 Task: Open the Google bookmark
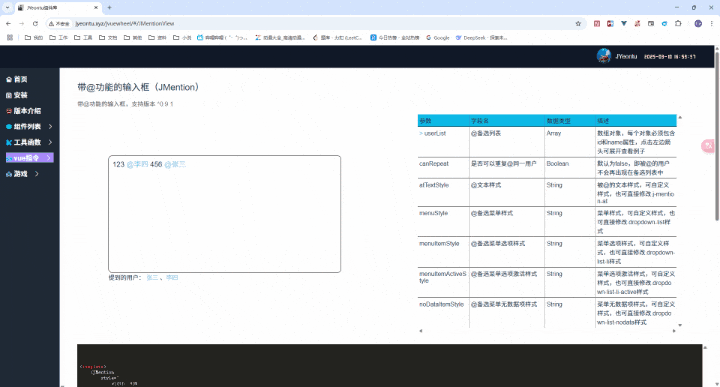tap(438, 38)
